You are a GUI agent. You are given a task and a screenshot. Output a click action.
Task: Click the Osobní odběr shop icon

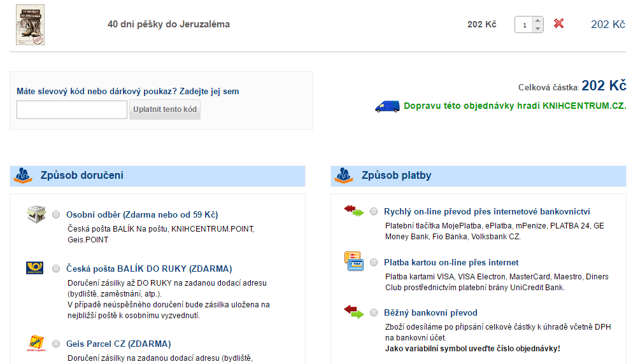point(36,214)
